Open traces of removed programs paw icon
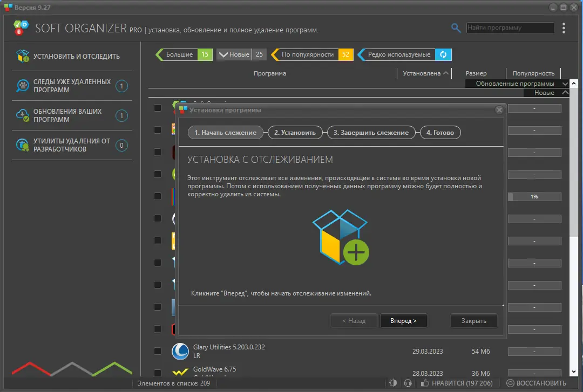This screenshot has width=583, height=392. pos(23,86)
